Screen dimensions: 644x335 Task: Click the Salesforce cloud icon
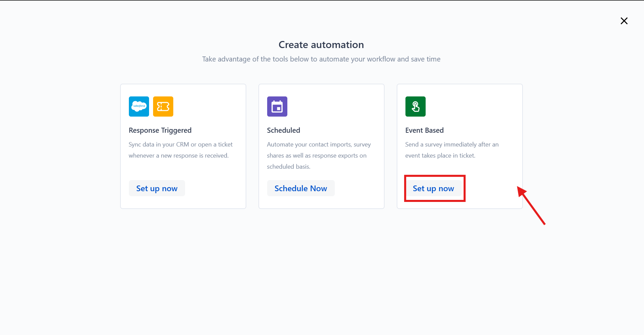coord(139,107)
